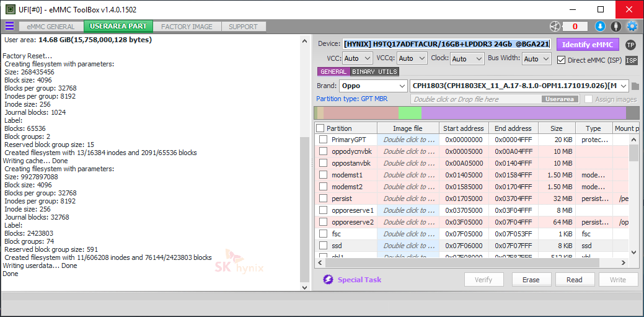Open the SUPPORT tab
This screenshot has width=644, height=317.
click(243, 27)
